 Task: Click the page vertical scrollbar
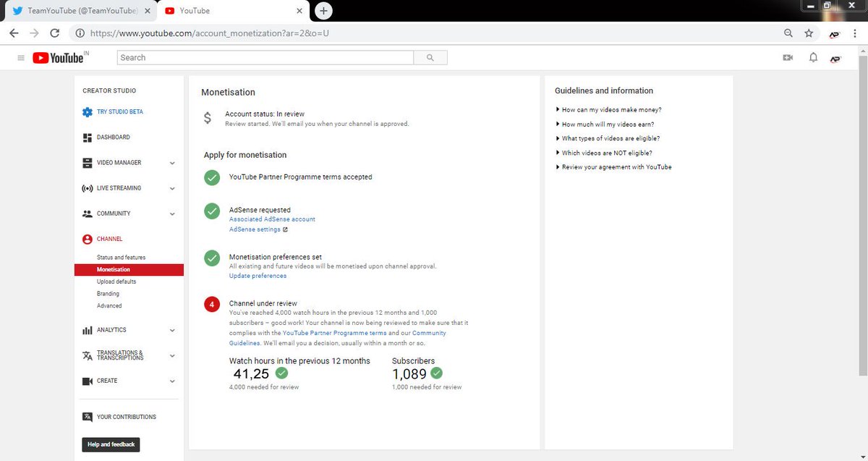tap(863, 217)
